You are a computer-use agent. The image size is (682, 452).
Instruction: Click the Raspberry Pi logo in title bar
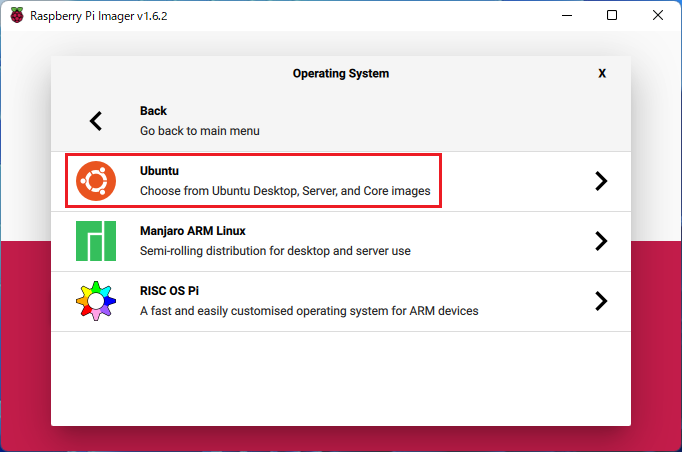(17, 16)
